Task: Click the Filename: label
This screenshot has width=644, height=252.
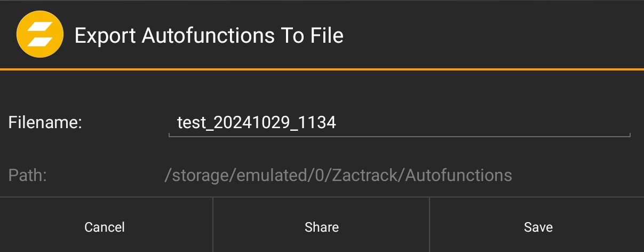Action: 45,123
